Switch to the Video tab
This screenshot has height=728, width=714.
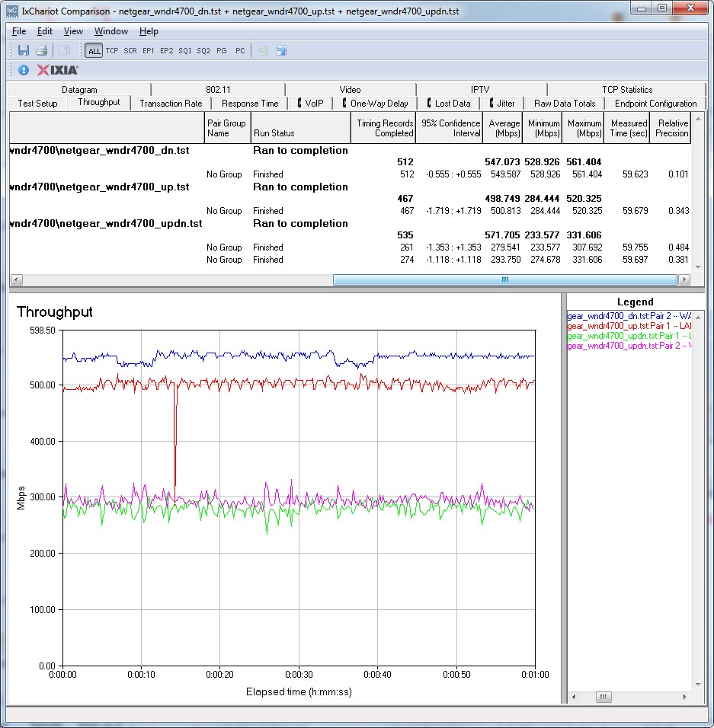[x=350, y=90]
